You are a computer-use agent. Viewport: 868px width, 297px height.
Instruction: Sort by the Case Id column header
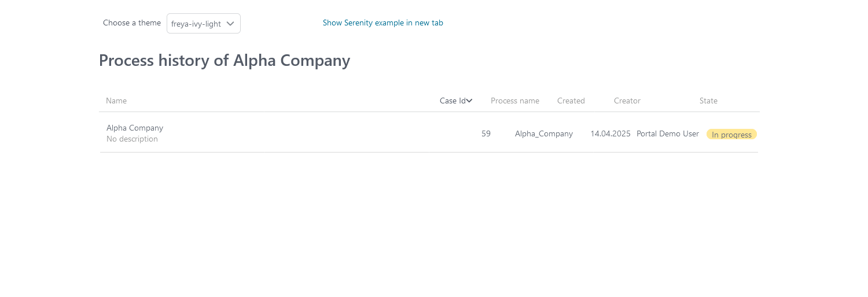point(453,101)
